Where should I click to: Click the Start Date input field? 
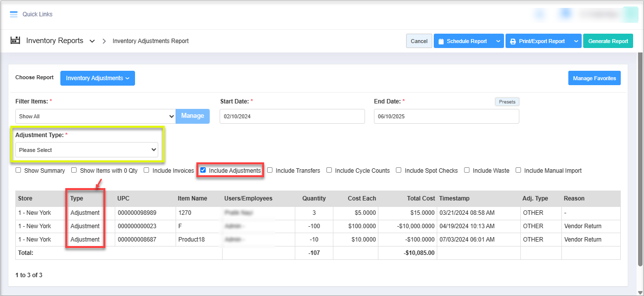292,116
